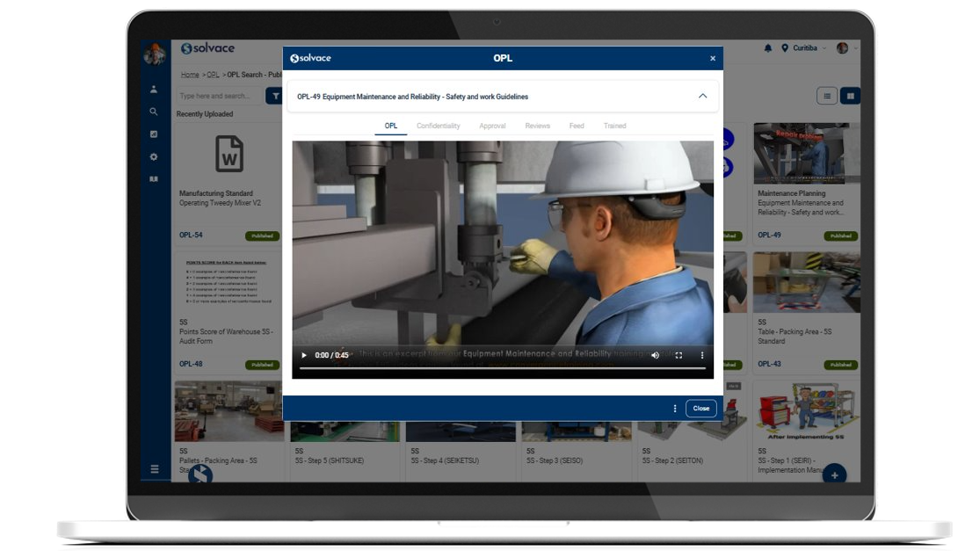Collapse the OPL-49 title section chevron
980x551 pixels.
pos(702,96)
